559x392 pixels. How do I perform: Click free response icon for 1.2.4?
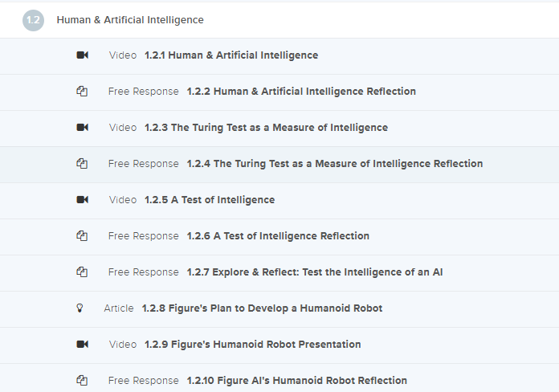point(82,164)
